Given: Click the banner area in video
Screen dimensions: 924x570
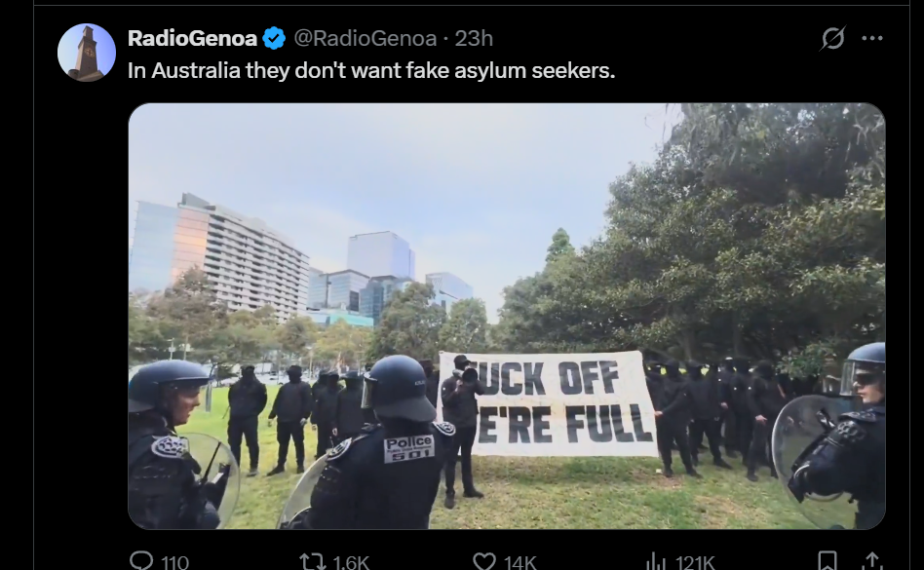Looking at the screenshot, I should coord(548,404).
